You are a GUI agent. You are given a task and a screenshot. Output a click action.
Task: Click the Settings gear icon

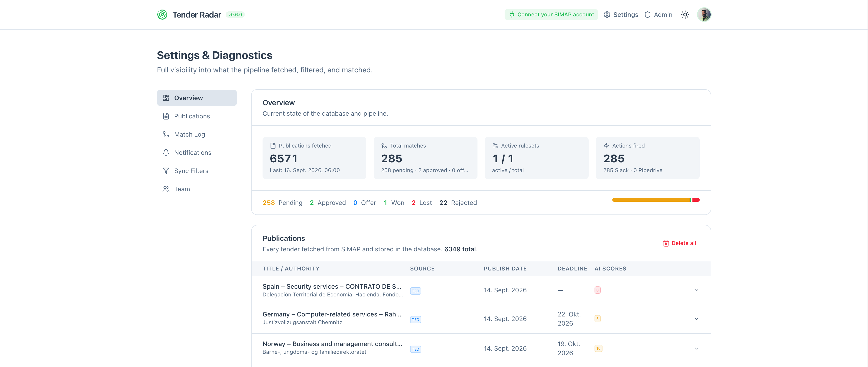coord(607,15)
